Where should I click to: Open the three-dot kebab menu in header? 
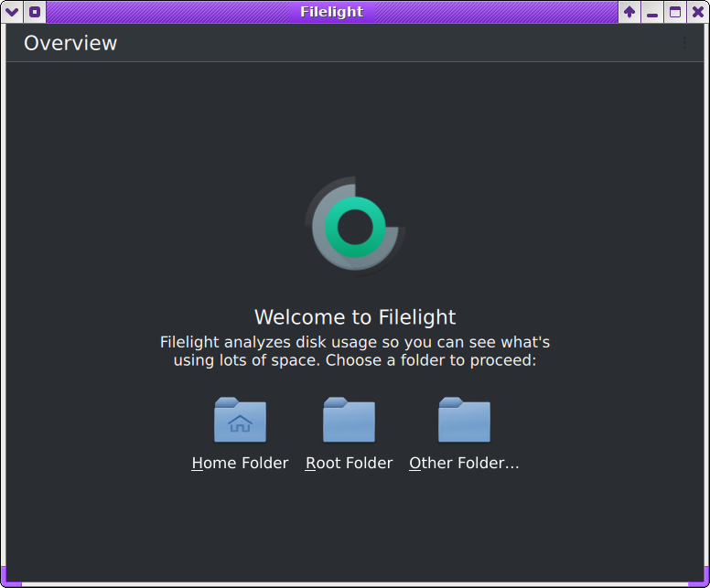[684, 43]
